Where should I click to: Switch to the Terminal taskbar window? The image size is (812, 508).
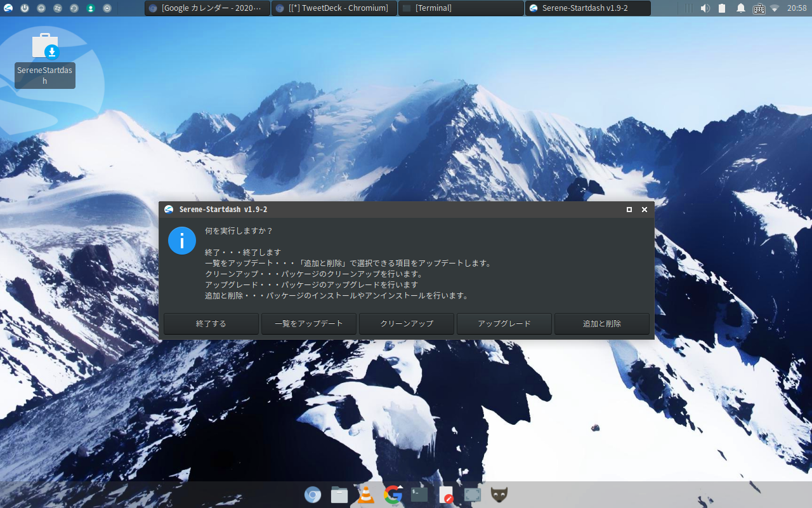pyautogui.click(x=461, y=8)
